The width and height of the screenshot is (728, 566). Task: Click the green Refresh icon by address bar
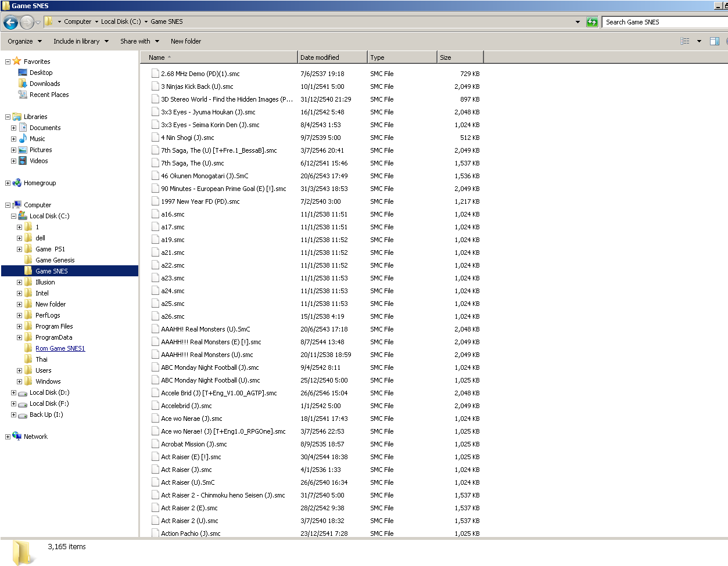click(592, 22)
